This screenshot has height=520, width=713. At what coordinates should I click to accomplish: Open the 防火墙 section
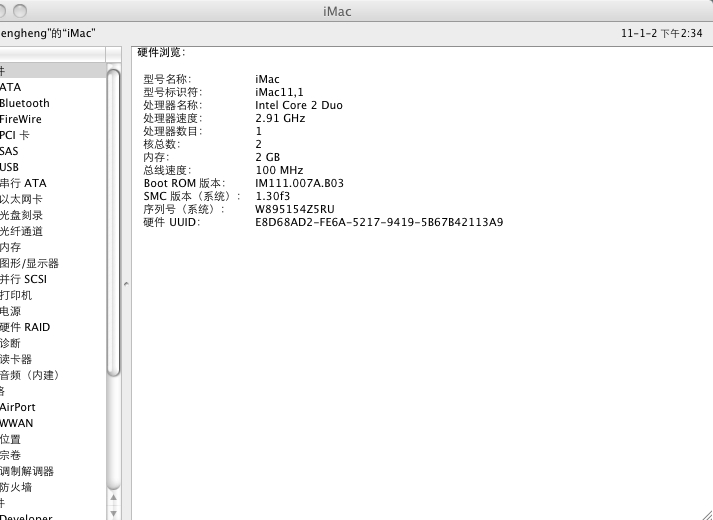[x=16, y=487]
